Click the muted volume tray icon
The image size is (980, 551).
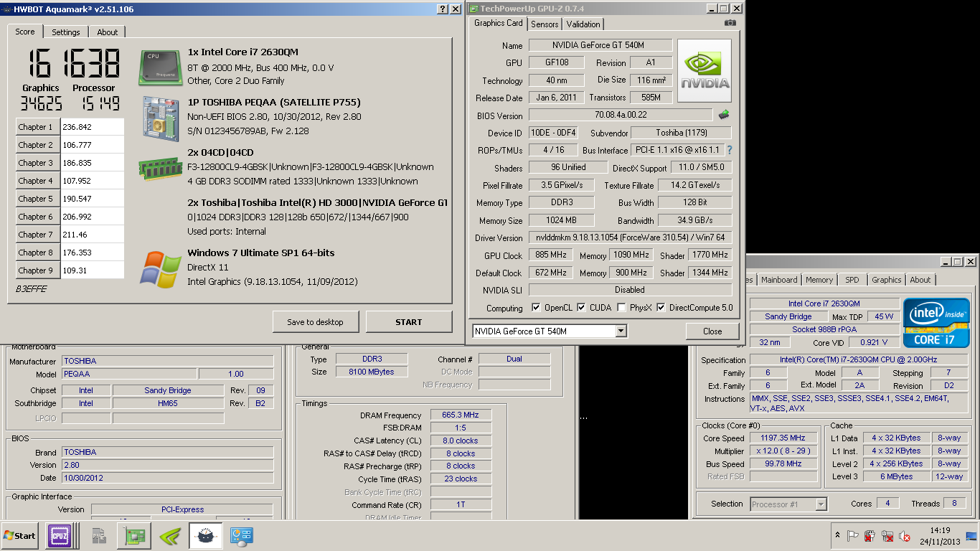point(905,536)
